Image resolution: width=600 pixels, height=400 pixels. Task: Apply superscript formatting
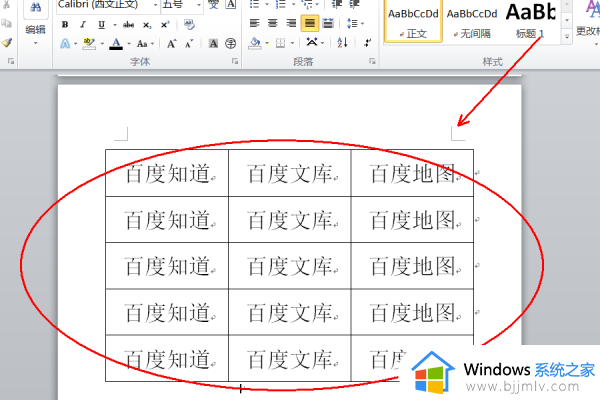tap(165, 25)
